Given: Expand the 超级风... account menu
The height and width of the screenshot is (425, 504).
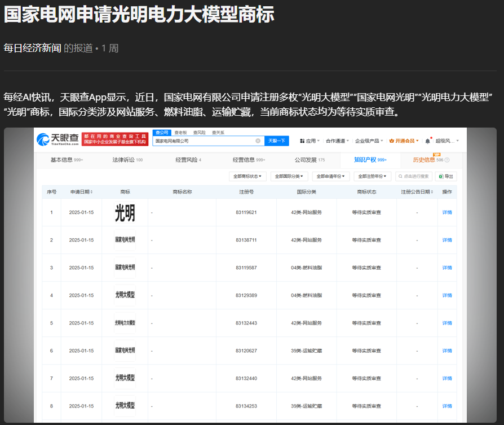Looking at the screenshot, I should point(447,141).
